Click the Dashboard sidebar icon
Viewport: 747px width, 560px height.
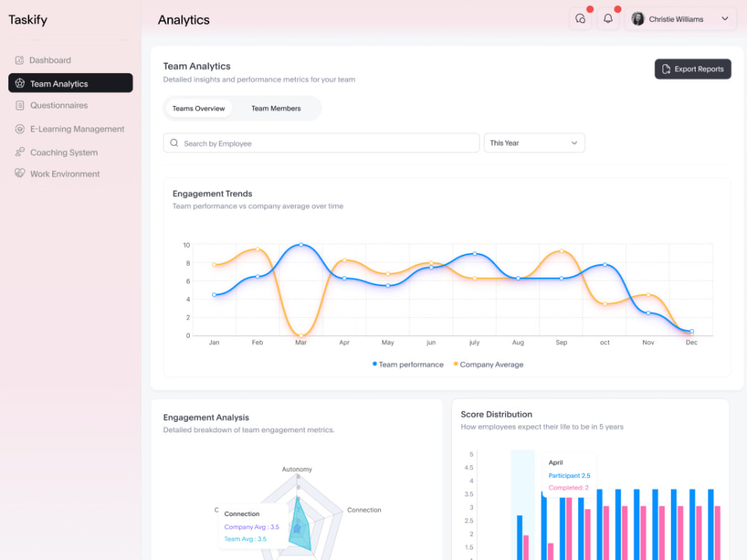(x=19, y=60)
